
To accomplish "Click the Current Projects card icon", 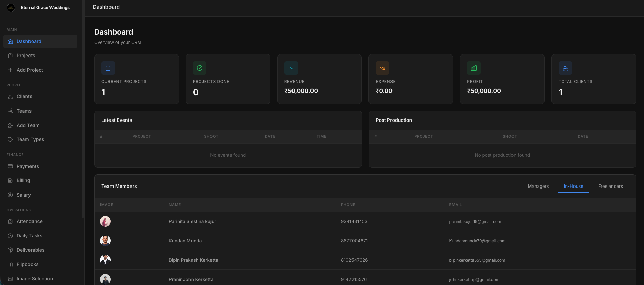I will [x=108, y=68].
